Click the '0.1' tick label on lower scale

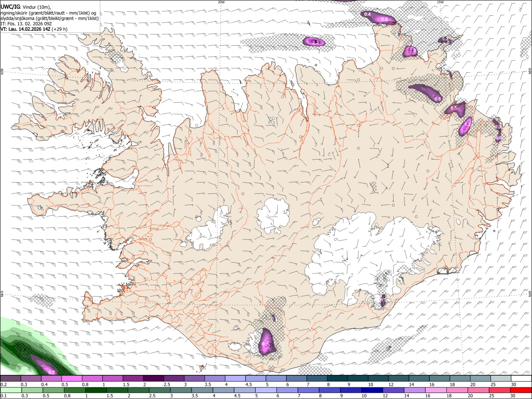(x=3, y=396)
